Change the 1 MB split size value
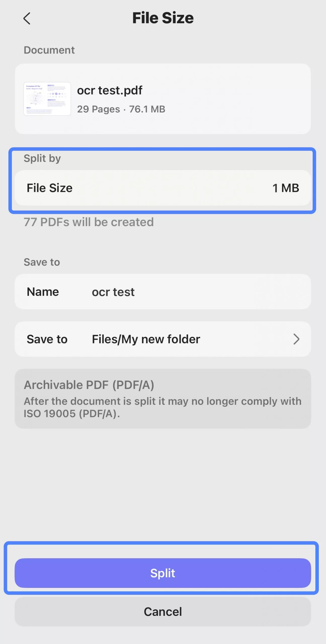326x644 pixels. 285,188
